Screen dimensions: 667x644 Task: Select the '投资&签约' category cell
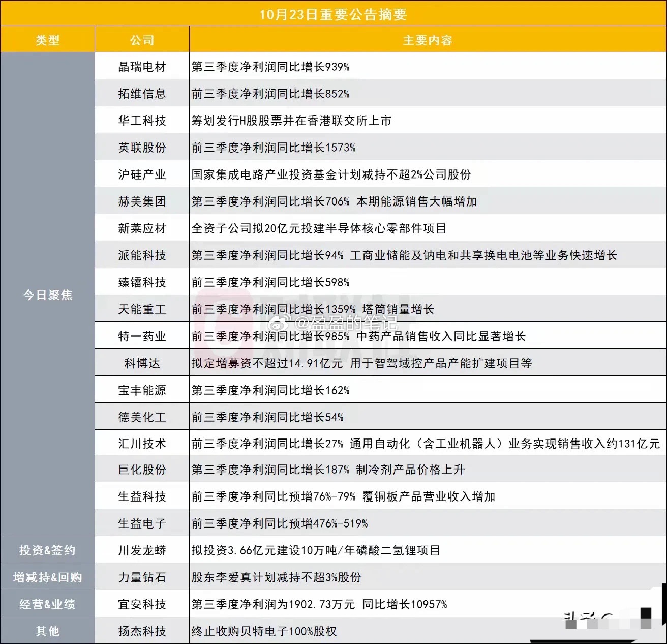point(47,550)
